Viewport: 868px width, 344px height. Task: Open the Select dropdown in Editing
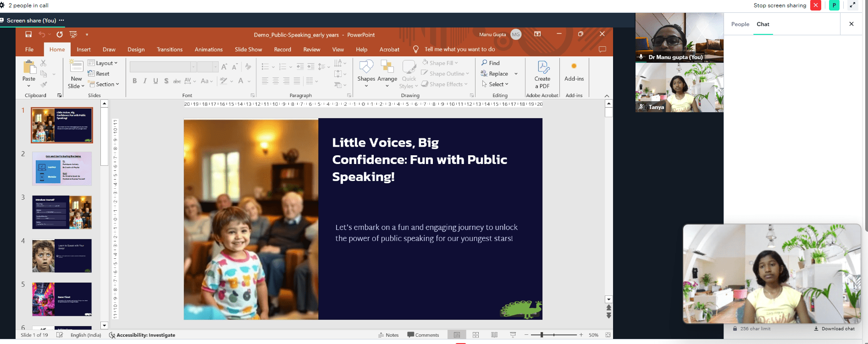[496, 84]
